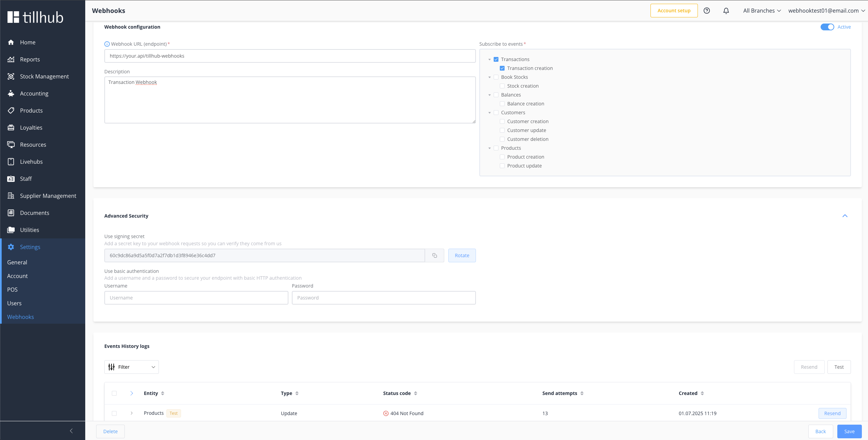The width and height of the screenshot is (868, 440).
Task: Open the webhooktest01@email.com account menu
Action: click(x=826, y=11)
